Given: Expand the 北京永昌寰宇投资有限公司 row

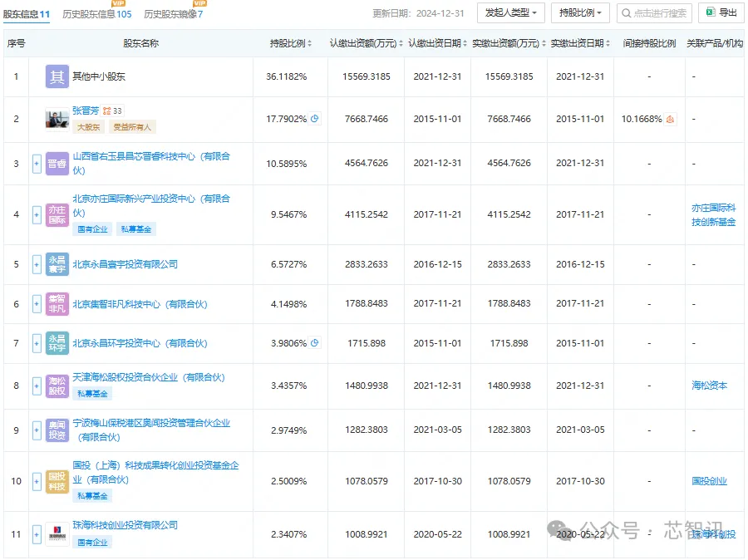Looking at the screenshot, I should click(x=37, y=264).
